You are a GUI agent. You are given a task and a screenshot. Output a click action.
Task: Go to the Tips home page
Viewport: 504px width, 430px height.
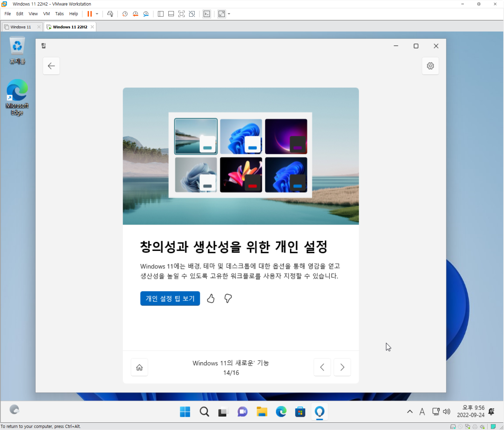(x=139, y=367)
